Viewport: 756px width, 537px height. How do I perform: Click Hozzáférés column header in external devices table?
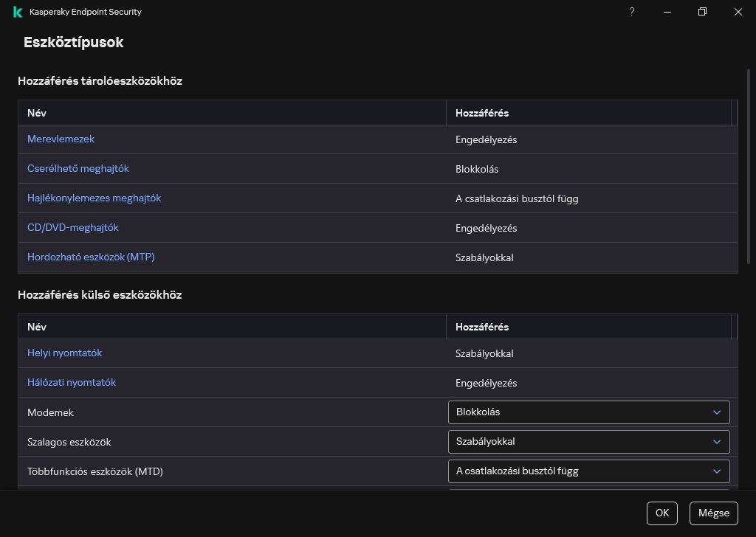482,327
